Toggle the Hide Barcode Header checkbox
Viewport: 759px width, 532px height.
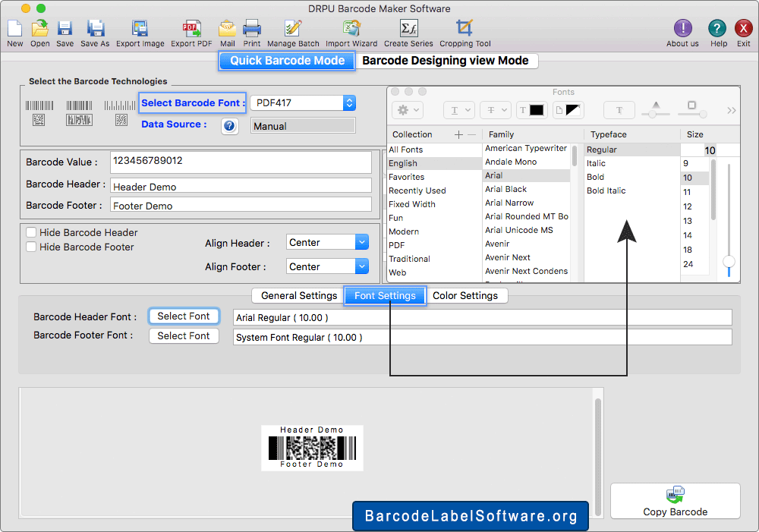click(31, 232)
